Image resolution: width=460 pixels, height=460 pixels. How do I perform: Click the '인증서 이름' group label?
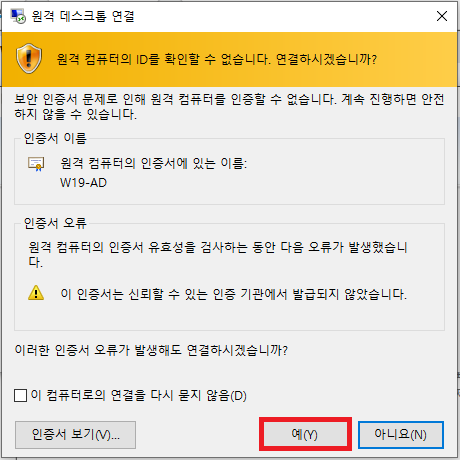pyautogui.click(x=55, y=138)
